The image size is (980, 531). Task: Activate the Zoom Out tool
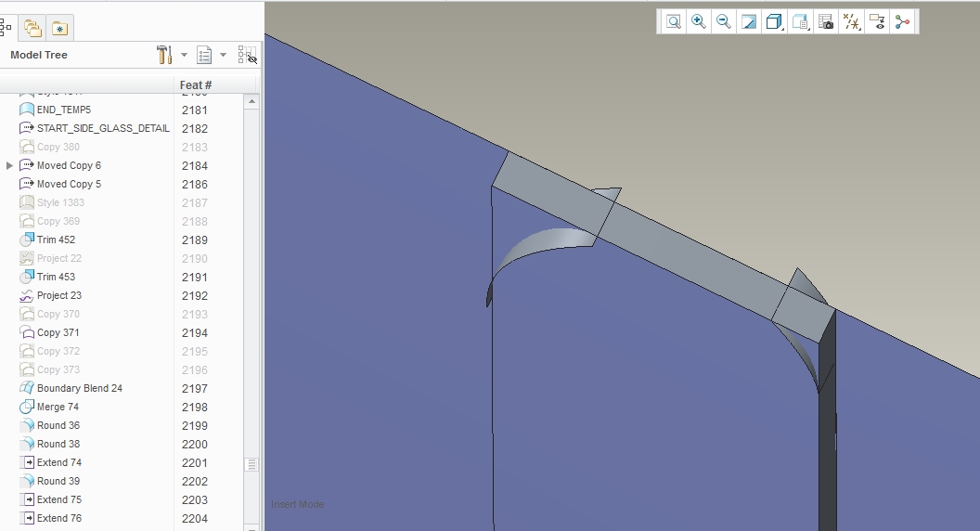[x=723, y=22]
